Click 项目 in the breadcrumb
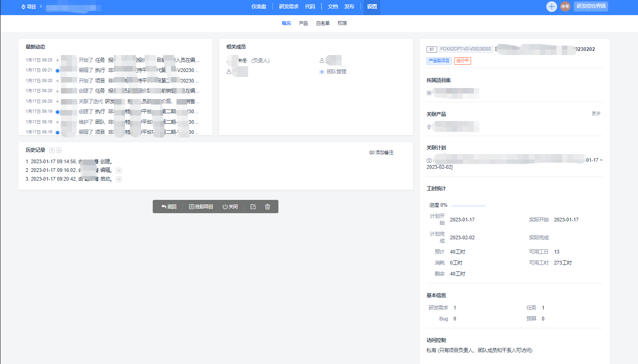 (31, 7)
